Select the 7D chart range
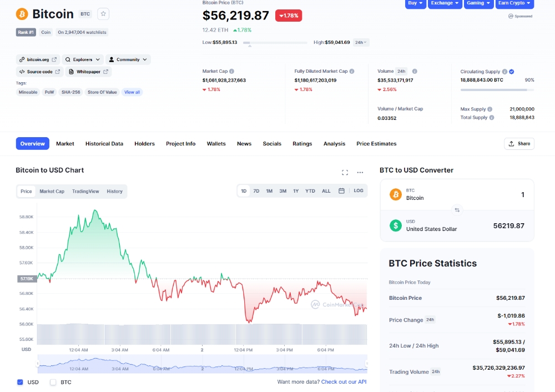The width and height of the screenshot is (555, 392). (256, 191)
